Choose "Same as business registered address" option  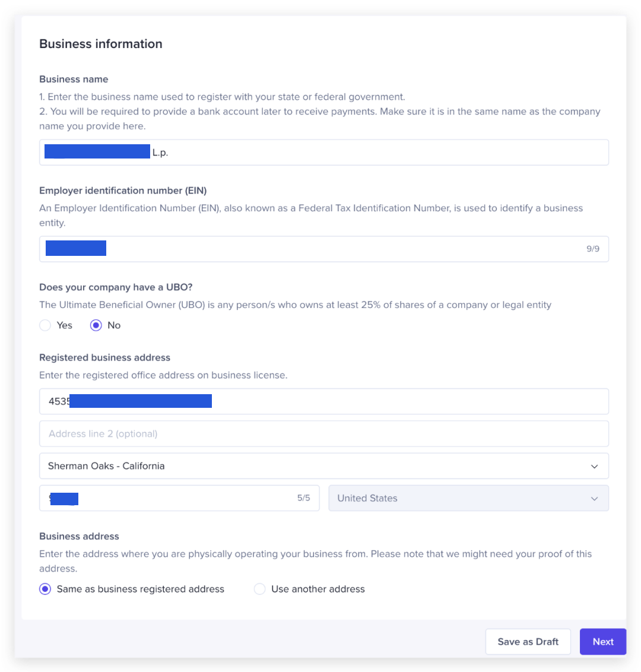(x=45, y=589)
